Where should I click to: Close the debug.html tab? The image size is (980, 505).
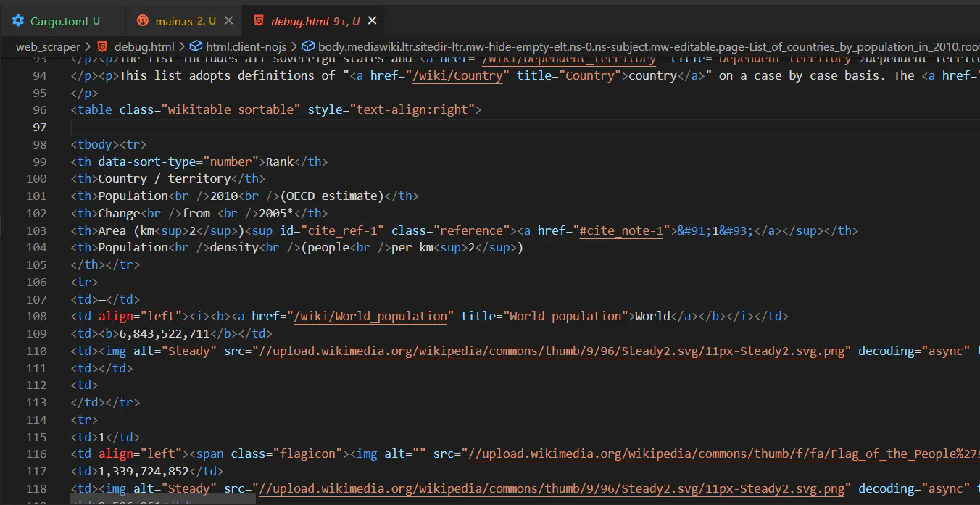pyautogui.click(x=372, y=21)
